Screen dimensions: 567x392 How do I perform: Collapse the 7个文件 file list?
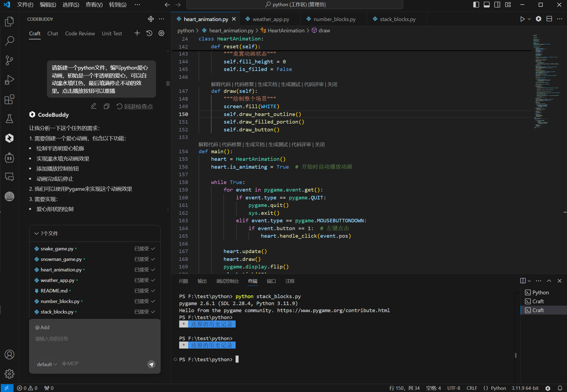pos(36,233)
